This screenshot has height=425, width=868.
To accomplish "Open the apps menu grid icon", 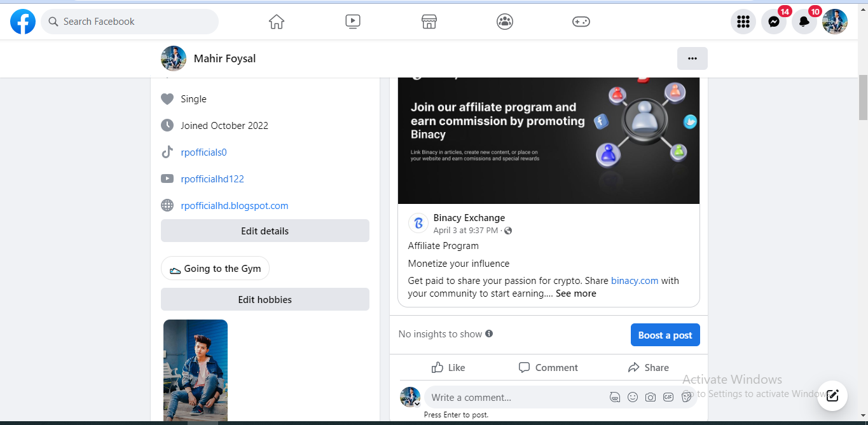I will click(743, 22).
